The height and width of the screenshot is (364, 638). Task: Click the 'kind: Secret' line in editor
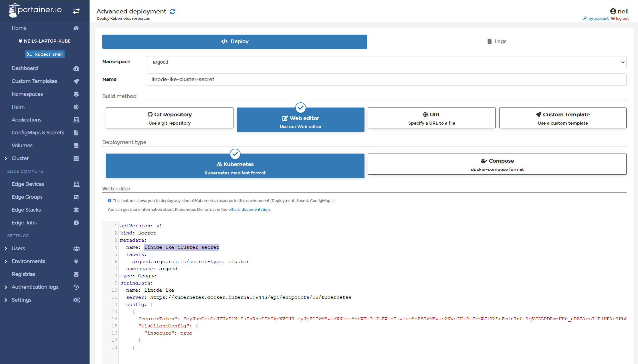click(x=138, y=233)
